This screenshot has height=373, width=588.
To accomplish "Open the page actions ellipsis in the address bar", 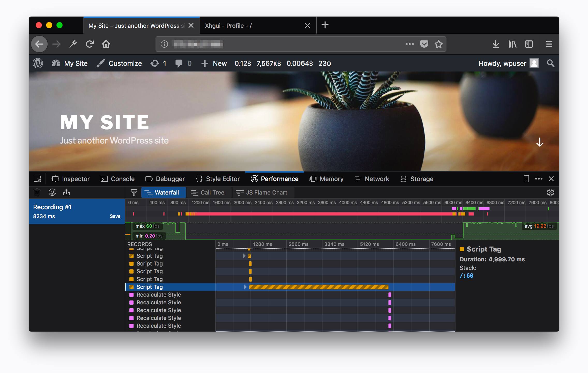I will 409,44.
